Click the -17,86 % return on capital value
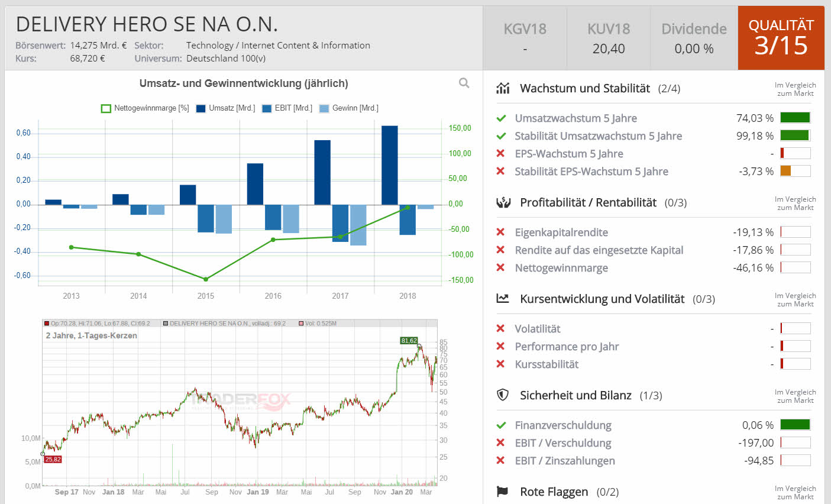831x504 pixels. pos(753,250)
